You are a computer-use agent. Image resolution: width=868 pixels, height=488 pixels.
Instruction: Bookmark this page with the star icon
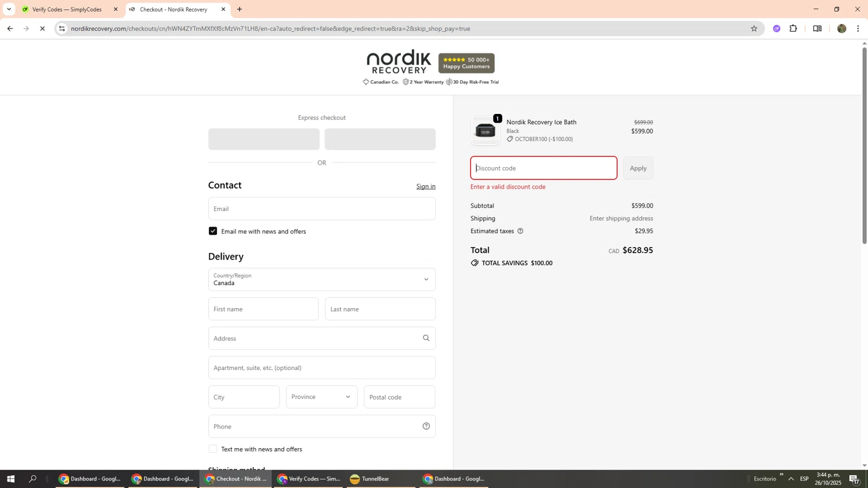click(753, 28)
